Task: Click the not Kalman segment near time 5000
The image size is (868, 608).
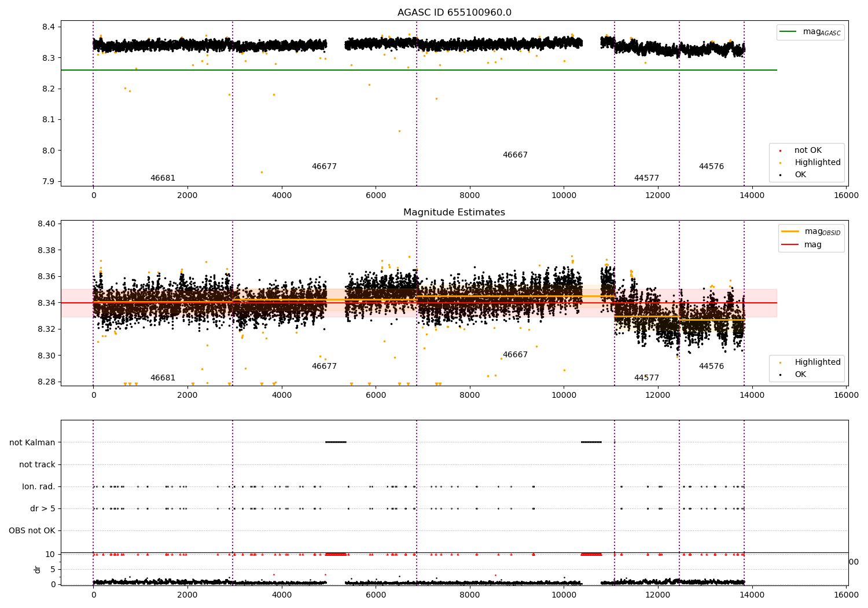Action: [336, 442]
